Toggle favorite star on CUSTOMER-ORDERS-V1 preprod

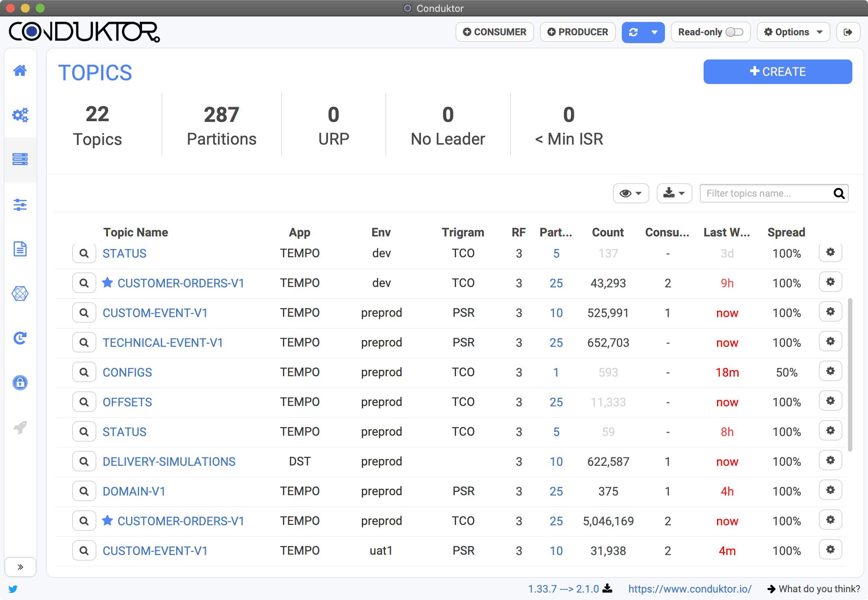(107, 520)
